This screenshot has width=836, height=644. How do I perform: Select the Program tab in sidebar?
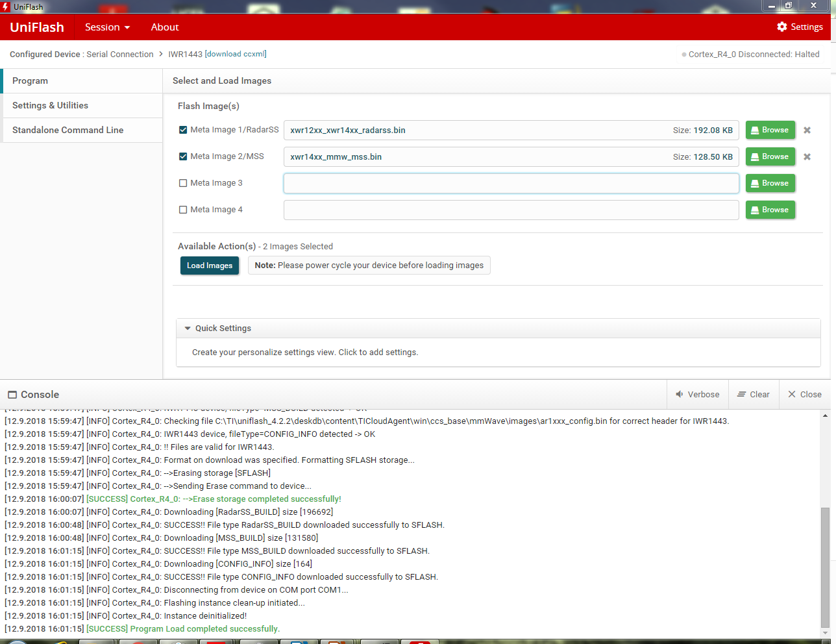point(82,80)
